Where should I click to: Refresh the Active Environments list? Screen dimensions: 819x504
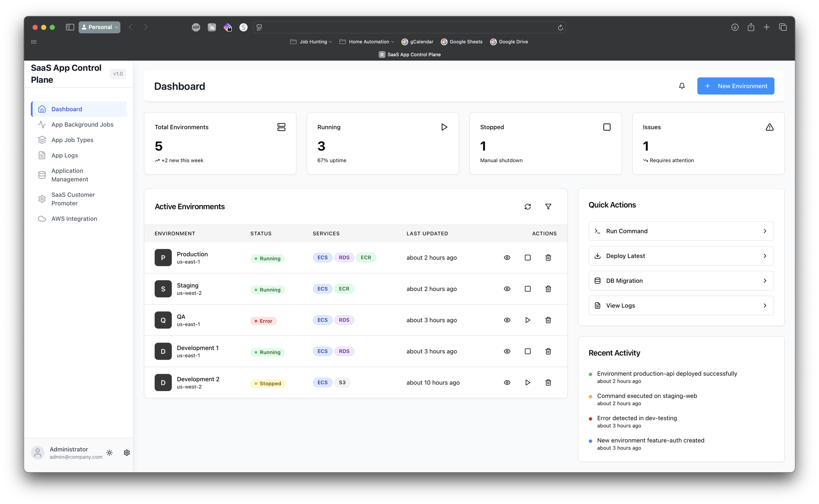point(527,207)
